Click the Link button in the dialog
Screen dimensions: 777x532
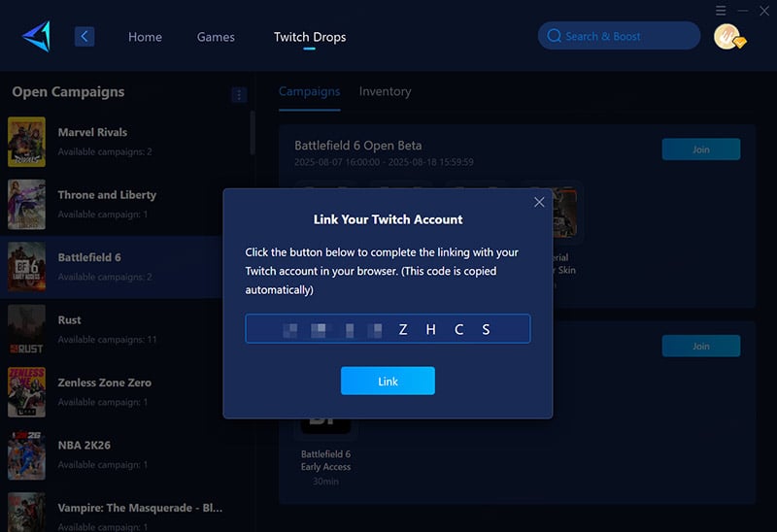(x=388, y=381)
